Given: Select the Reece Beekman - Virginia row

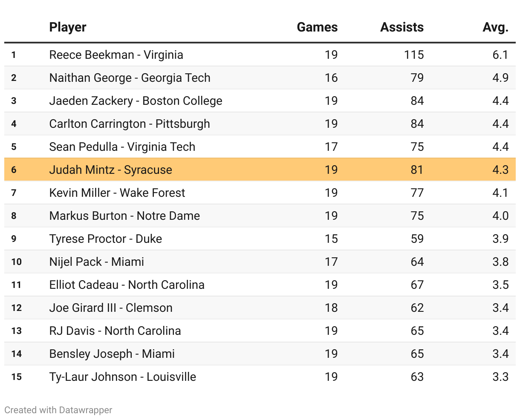Looking at the screenshot, I should 116,55.
